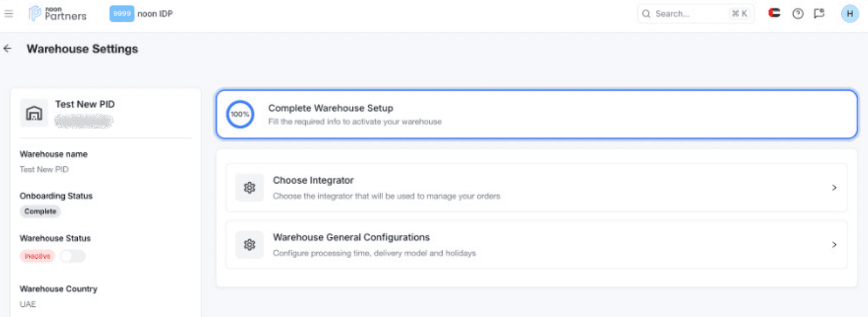Toggle the Warehouse Status switch
Viewport: 868px width, 317px height.
tap(73, 256)
